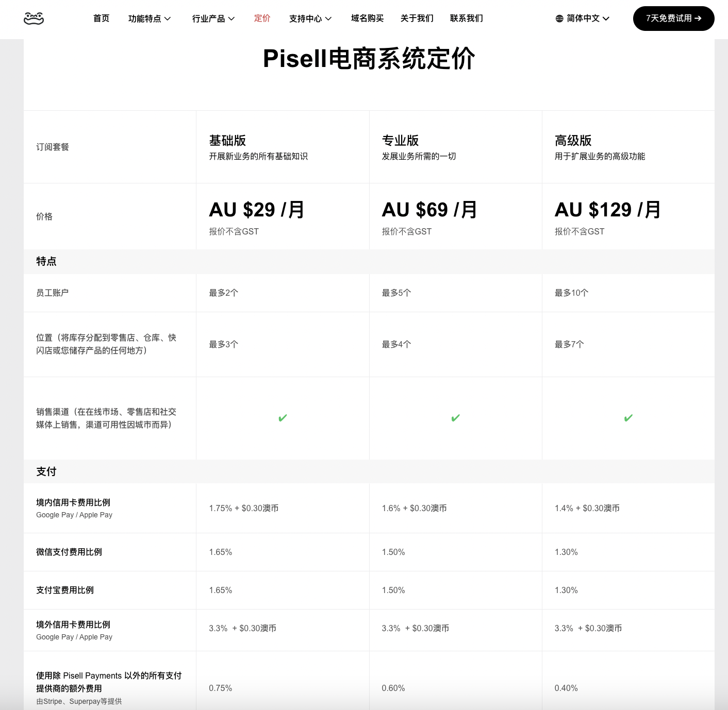This screenshot has width=728, height=710.
Task: Click the 1.6% + $0.30澳币 cell
Action: (414, 508)
